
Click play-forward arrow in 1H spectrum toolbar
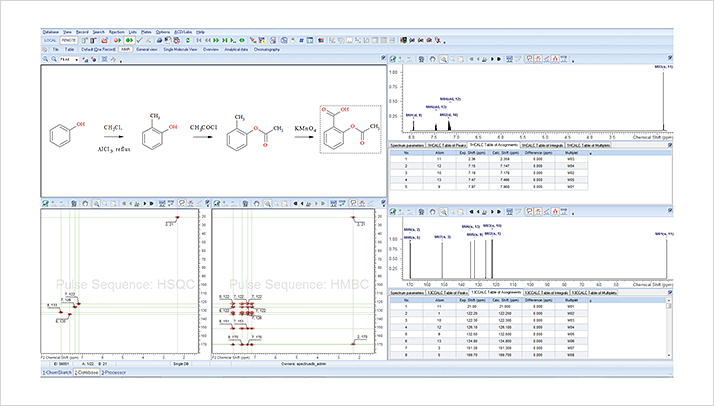[492, 59]
